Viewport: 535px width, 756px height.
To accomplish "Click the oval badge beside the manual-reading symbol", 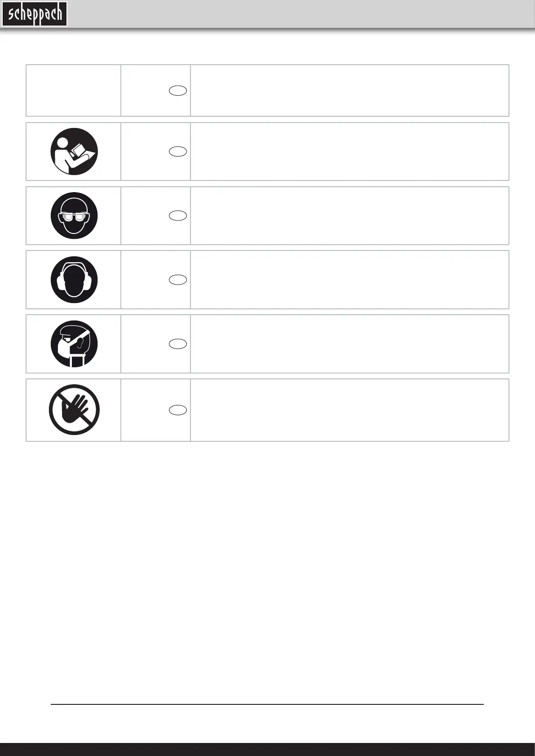I will tap(178, 151).
